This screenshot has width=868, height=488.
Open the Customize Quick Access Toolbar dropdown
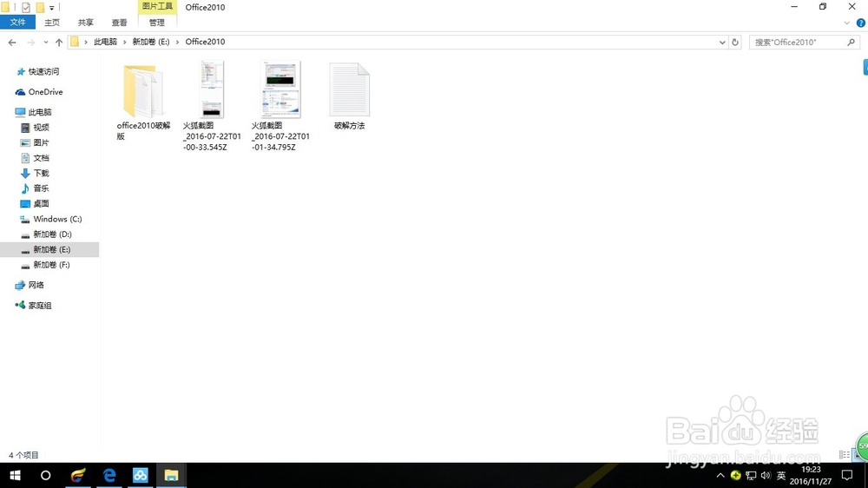[x=51, y=8]
